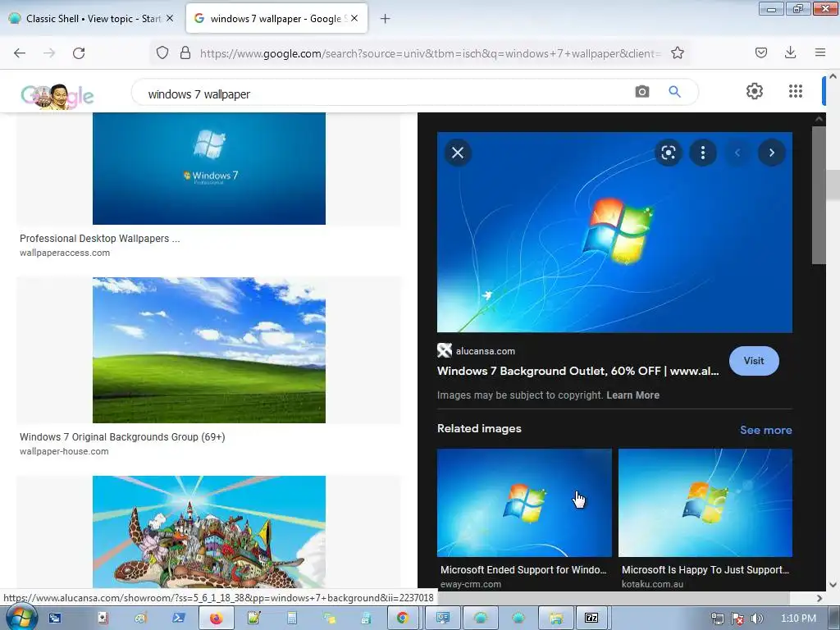The width and height of the screenshot is (840, 630).
Task: Click the search by image camera icon
Action: click(x=642, y=92)
